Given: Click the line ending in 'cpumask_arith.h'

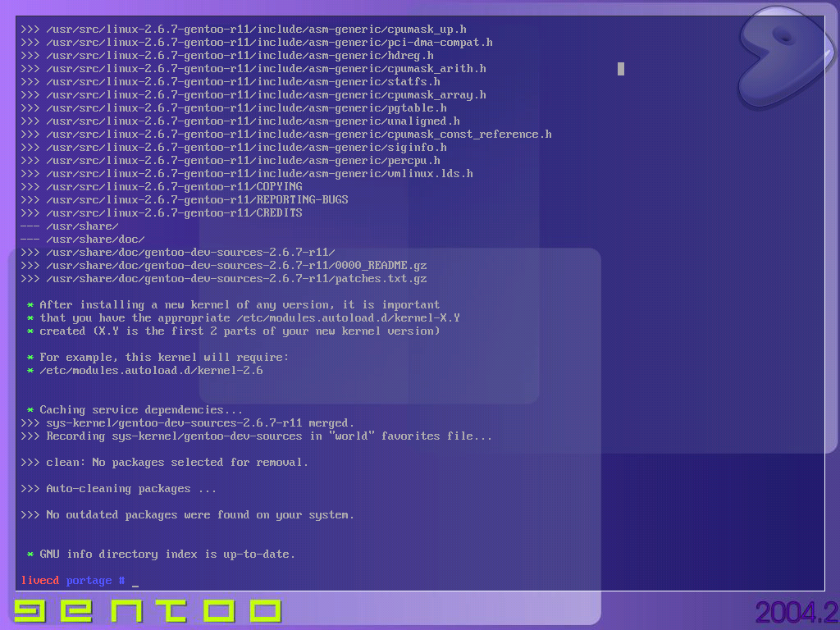Looking at the screenshot, I should coord(253,69).
